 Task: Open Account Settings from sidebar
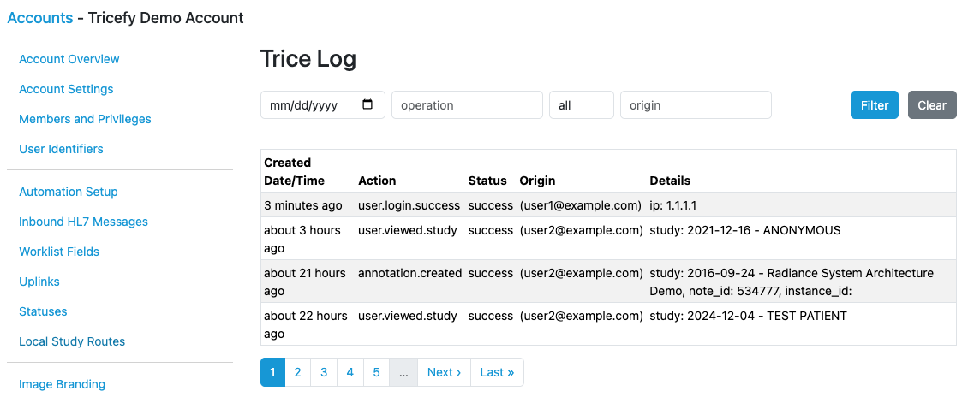coord(66,89)
